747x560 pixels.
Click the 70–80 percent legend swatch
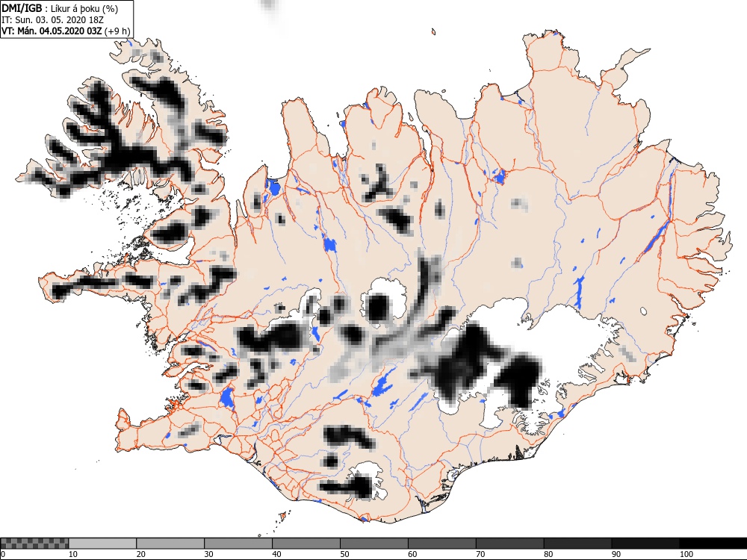tap(509, 544)
